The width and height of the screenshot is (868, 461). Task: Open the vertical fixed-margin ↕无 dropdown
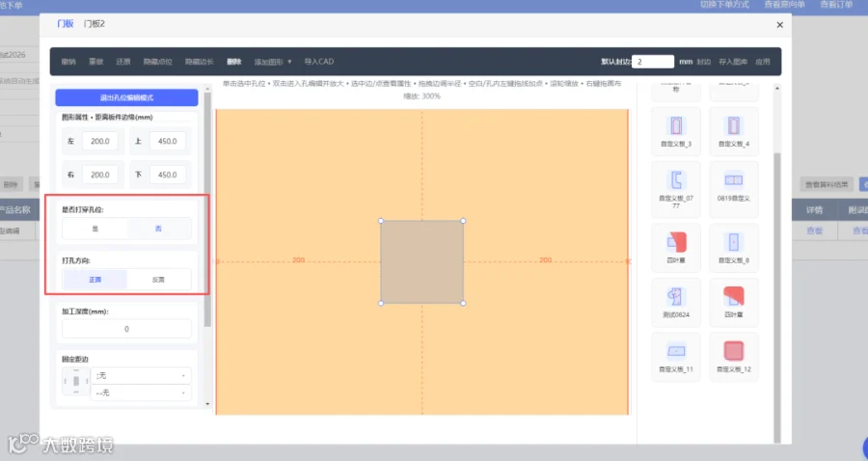pyautogui.click(x=141, y=375)
